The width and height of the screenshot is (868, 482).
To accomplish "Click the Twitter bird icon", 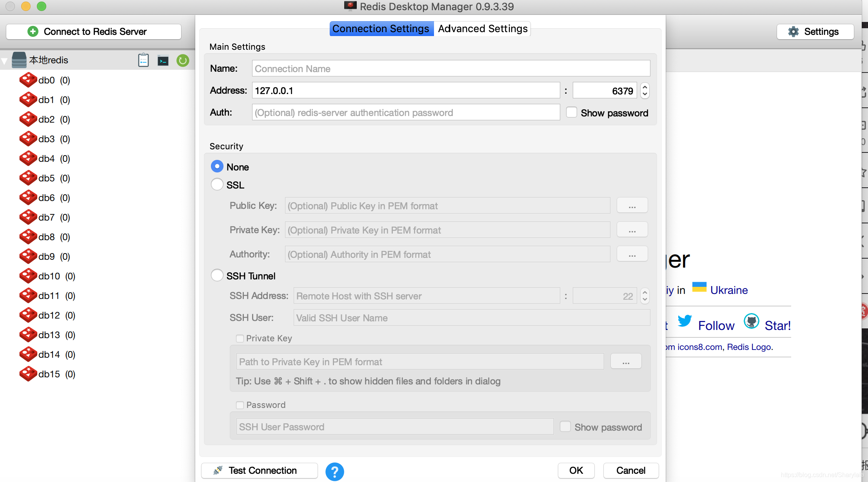I will point(685,321).
